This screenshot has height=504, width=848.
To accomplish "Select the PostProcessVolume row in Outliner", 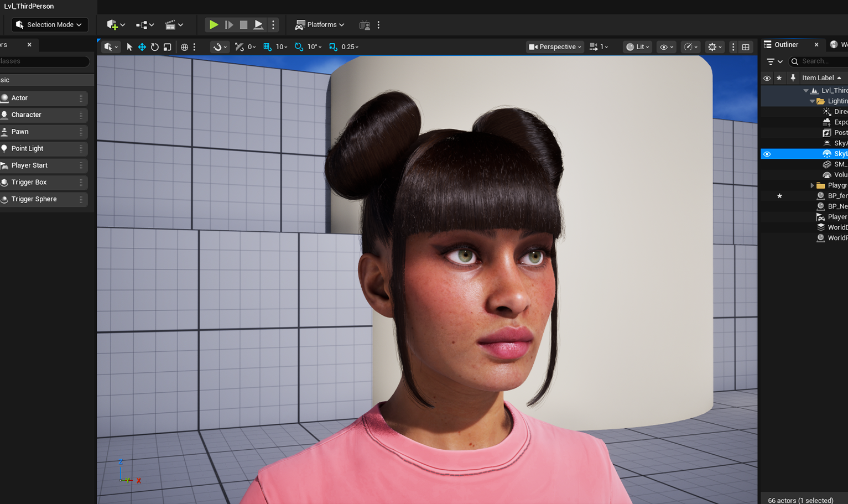I will tap(804, 133).
